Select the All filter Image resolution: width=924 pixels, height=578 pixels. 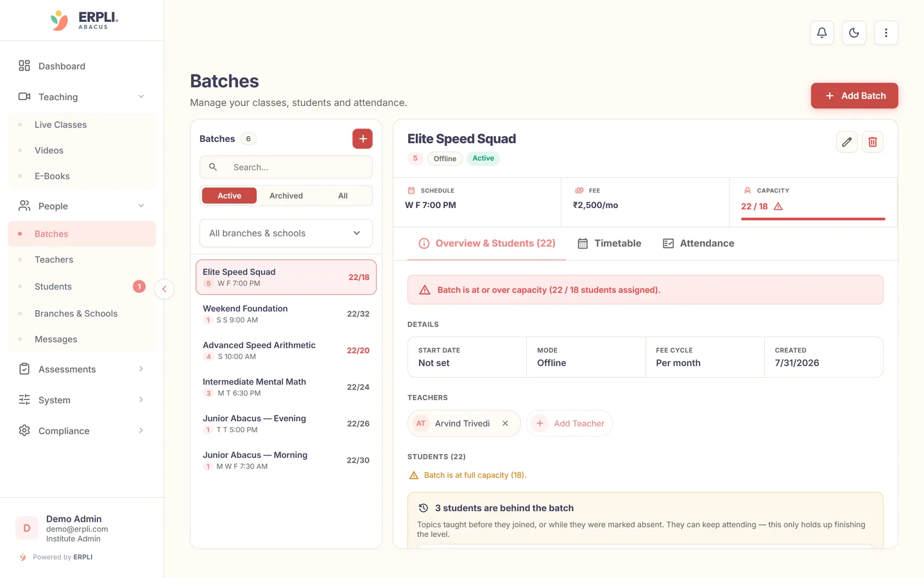[343, 196]
